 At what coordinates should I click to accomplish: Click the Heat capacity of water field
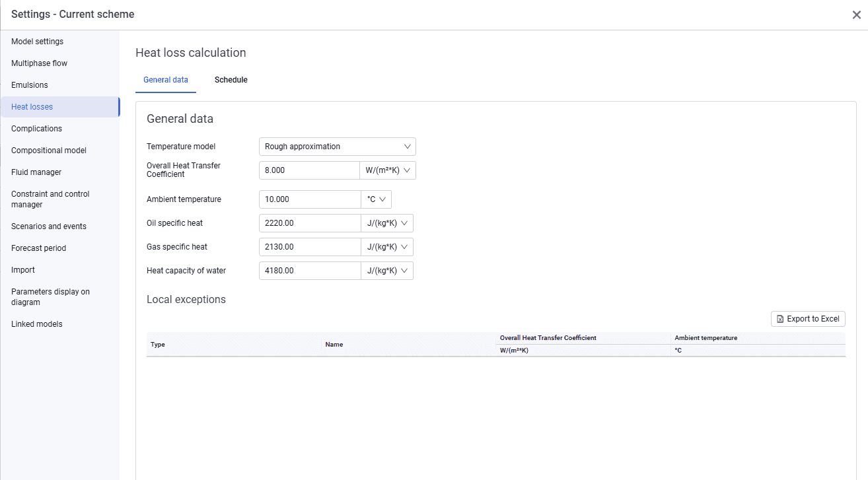point(309,271)
